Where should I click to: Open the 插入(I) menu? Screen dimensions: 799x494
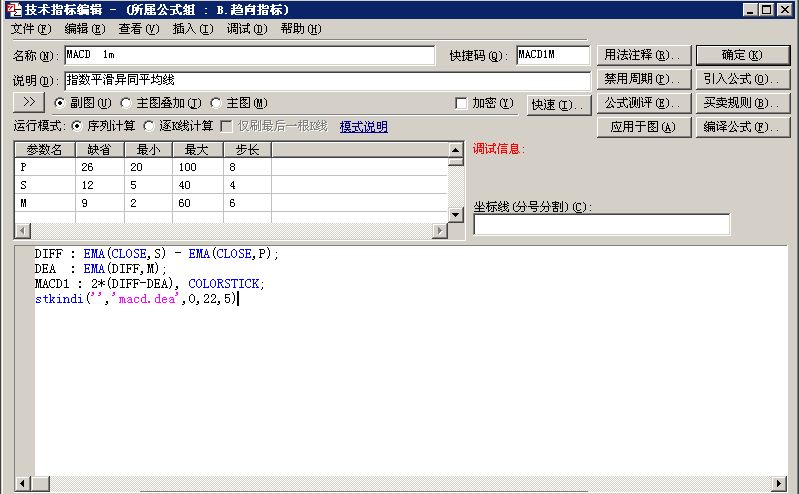pos(193,29)
